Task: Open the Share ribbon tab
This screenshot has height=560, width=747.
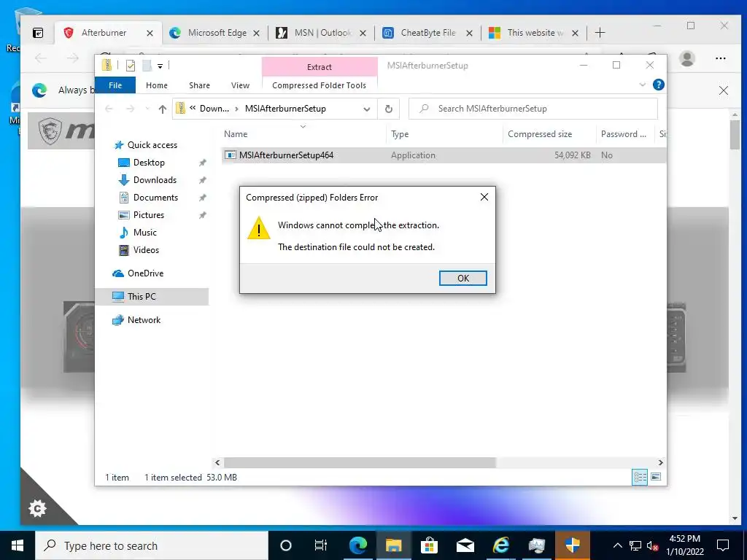Action: click(199, 85)
